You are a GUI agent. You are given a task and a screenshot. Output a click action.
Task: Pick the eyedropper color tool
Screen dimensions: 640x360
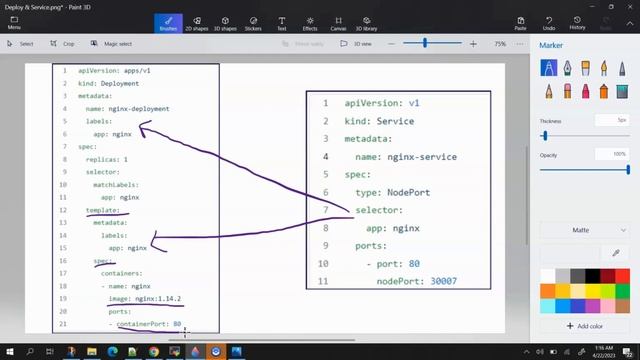click(x=616, y=253)
